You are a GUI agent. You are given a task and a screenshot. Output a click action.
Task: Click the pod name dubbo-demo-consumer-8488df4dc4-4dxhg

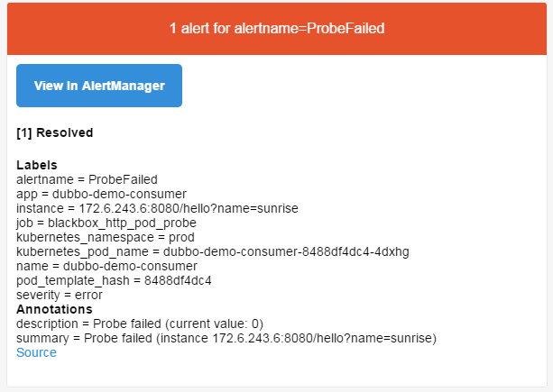(286, 251)
